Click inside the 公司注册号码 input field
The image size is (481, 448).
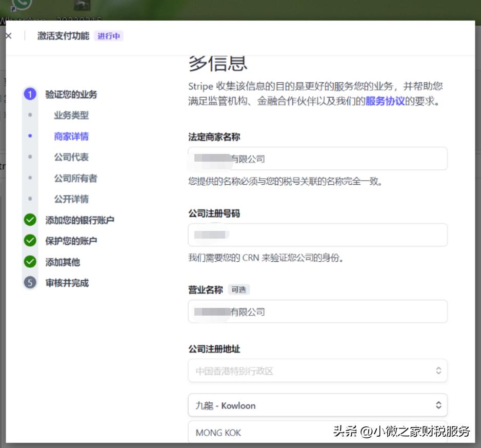(317, 235)
